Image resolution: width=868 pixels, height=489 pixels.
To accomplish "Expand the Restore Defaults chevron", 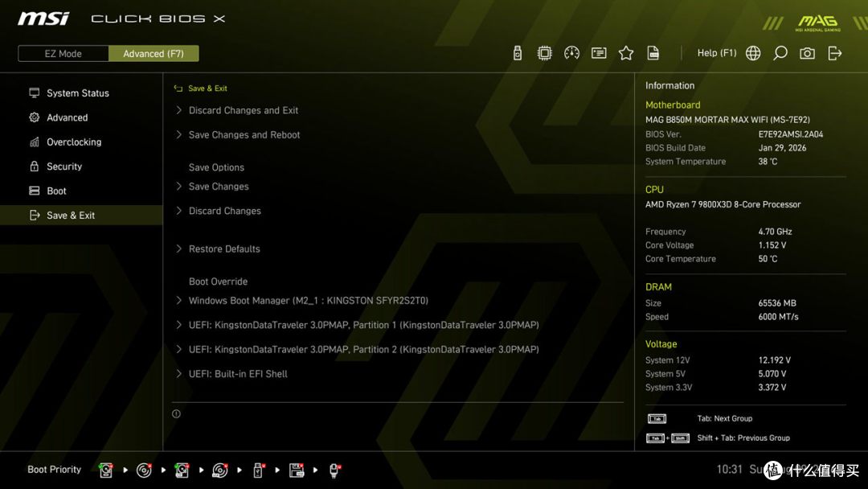I will click(x=178, y=249).
